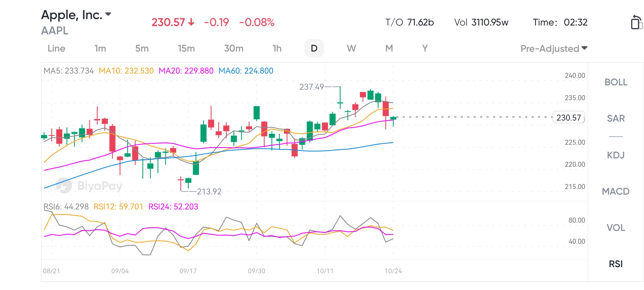The height and width of the screenshot is (290, 644).
Task: Click the 237.49 high price annotation
Action: (x=312, y=87)
